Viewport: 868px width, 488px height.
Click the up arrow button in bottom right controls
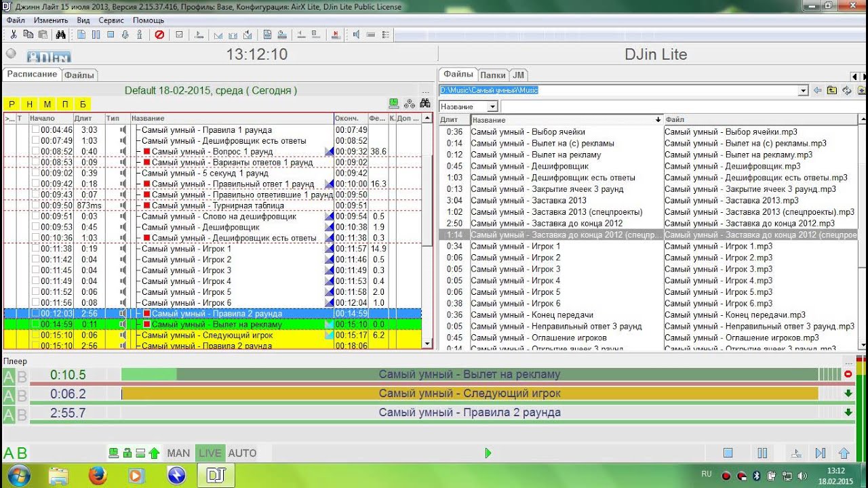click(844, 453)
